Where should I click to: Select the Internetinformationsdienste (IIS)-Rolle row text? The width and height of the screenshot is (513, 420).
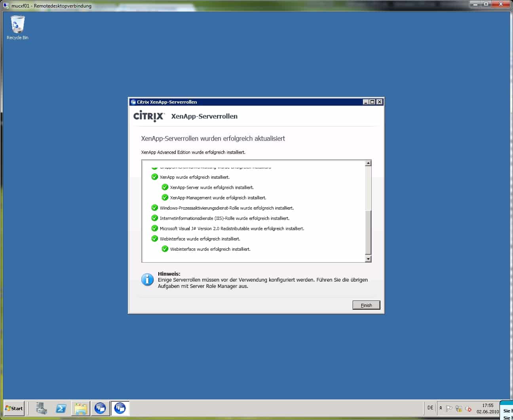tap(224, 218)
